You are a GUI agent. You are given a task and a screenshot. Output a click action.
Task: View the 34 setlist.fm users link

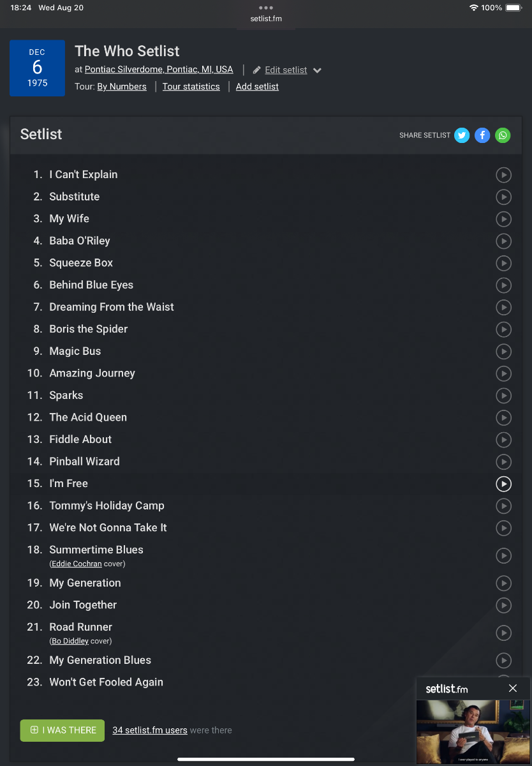click(x=150, y=730)
